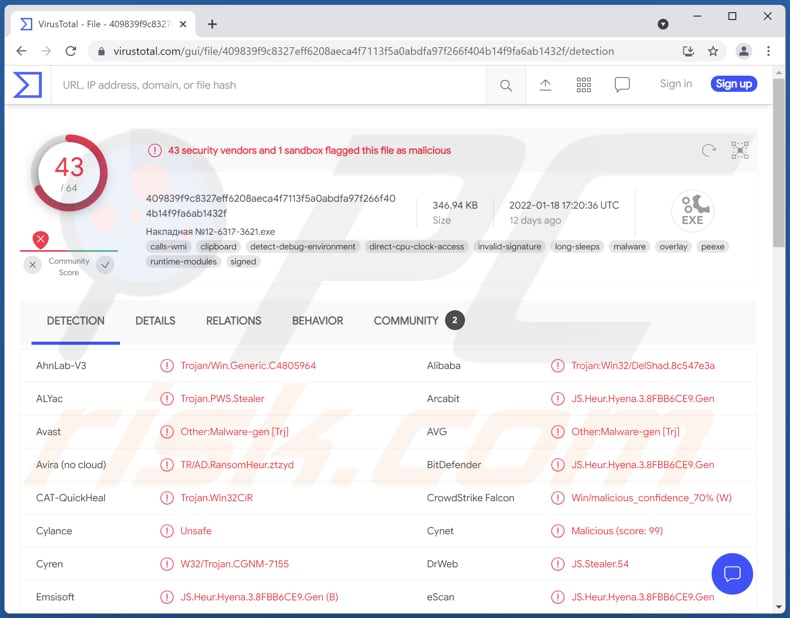Click the reanalyze refresh icon

tap(709, 150)
